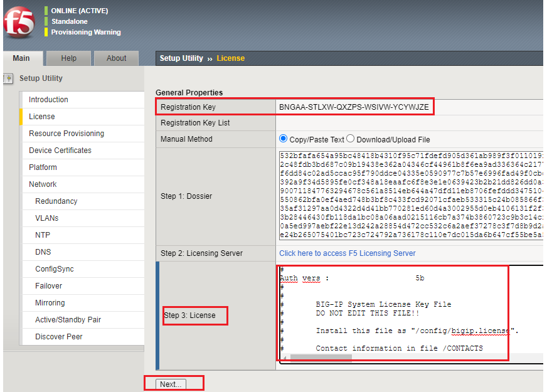547x392 pixels.
Task: Click the ONLINE (ACTIVE) status text
Action: (x=80, y=11)
